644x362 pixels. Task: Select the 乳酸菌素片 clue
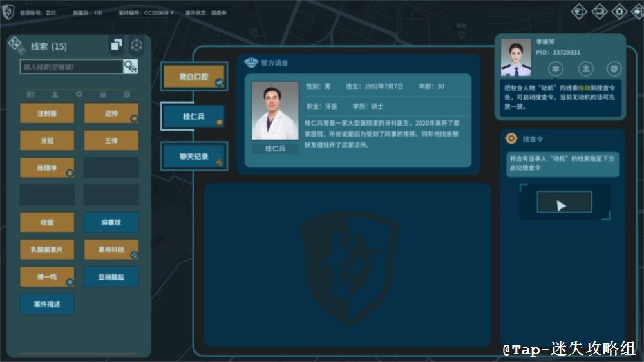pyautogui.click(x=47, y=249)
